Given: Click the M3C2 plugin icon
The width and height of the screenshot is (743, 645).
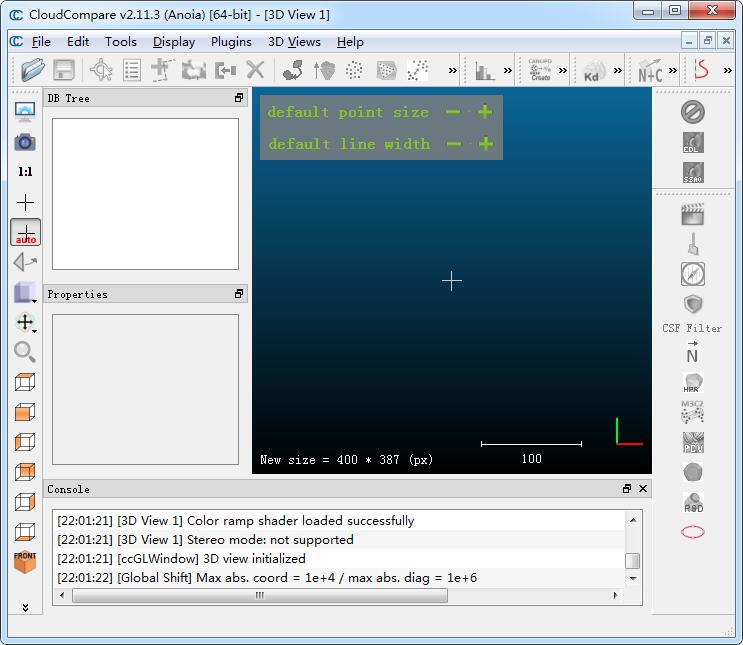Looking at the screenshot, I should (692, 412).
